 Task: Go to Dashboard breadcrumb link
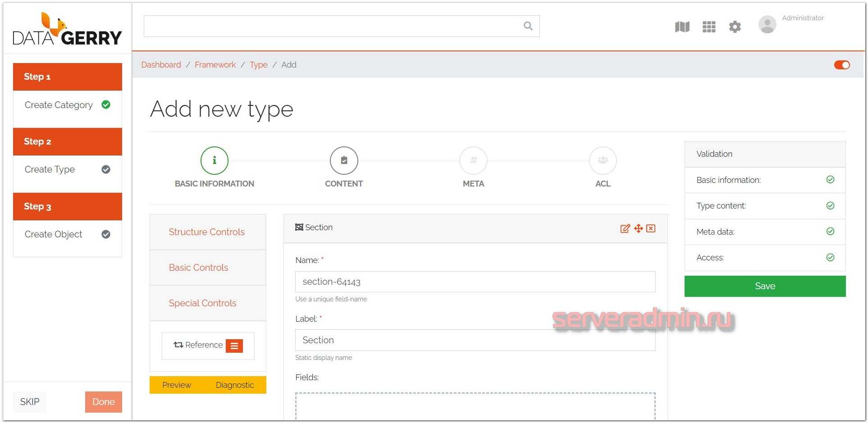click(161, 65)
